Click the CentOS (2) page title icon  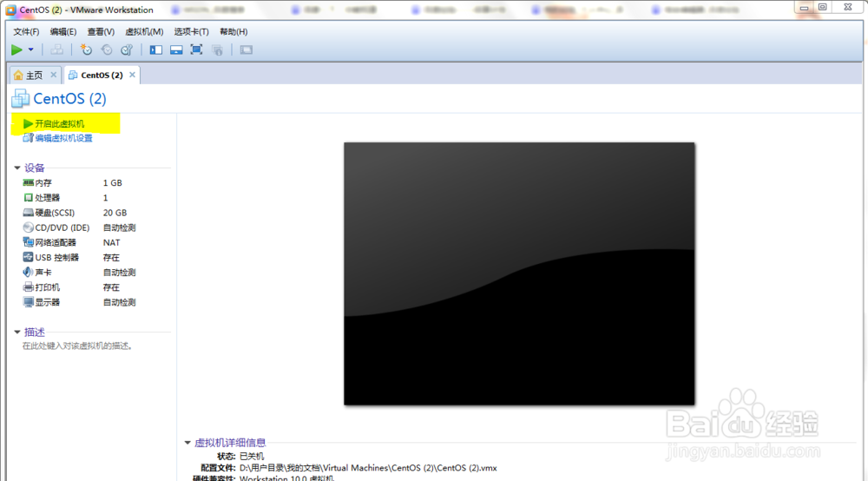pyautogui.click(x=21, y=98)
